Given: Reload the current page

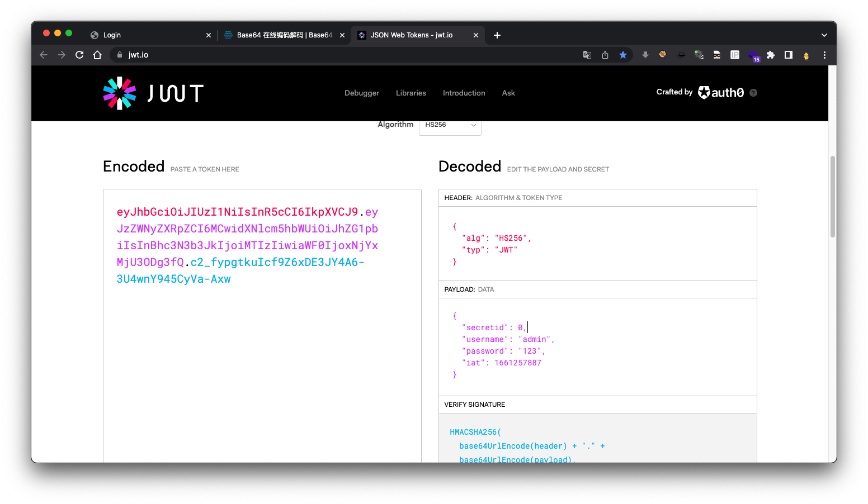Looking at the screenshot, I should [x=79, y=55].
